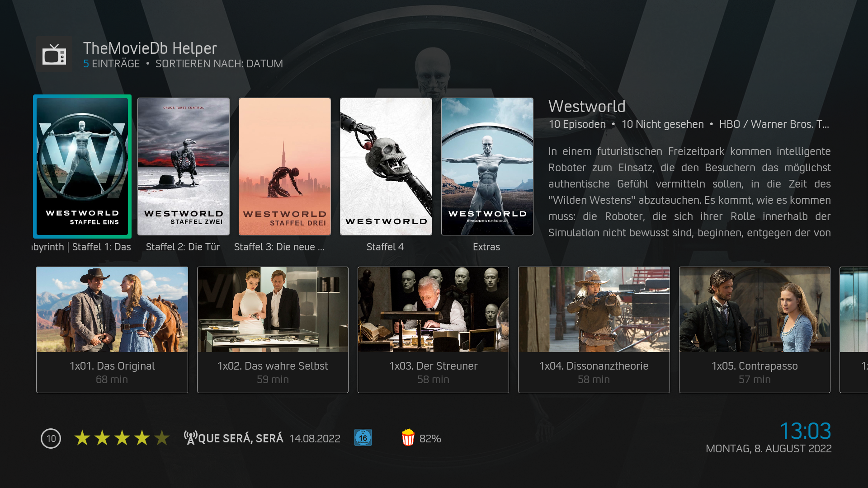The height and width of the screenshot is (488, 868).
Task: Click the '1x01. Das Original' title text
Action: point(112,366)
